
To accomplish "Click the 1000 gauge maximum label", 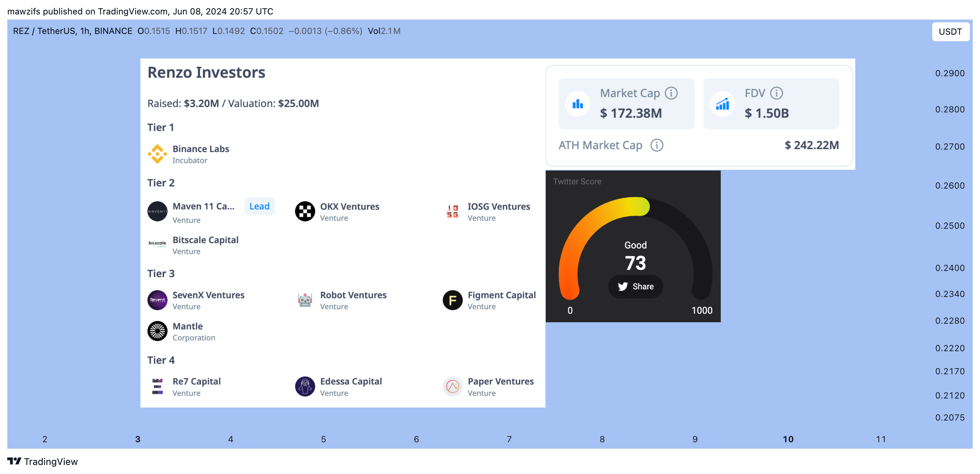I will pyautogui.click(x=702, y=311).
